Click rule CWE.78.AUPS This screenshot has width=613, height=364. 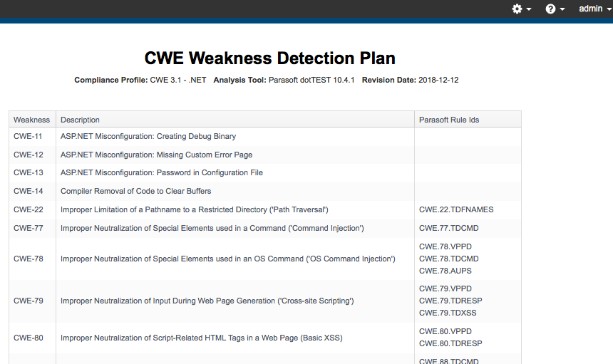[445, 271]
